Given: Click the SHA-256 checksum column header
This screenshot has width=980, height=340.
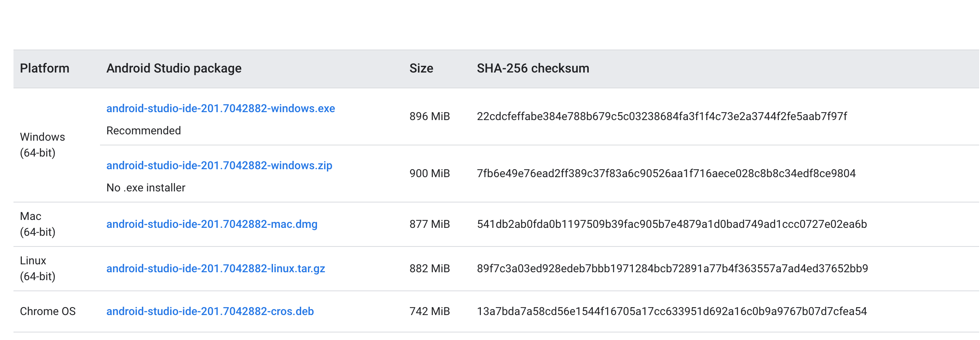Looking at the screenshot, I should (533, 69).
